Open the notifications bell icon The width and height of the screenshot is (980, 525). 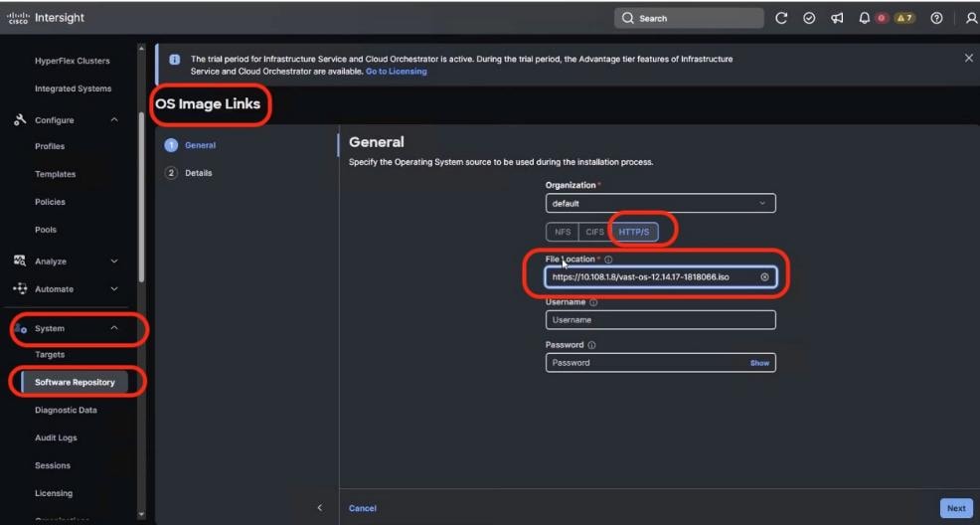pos(865,18)
